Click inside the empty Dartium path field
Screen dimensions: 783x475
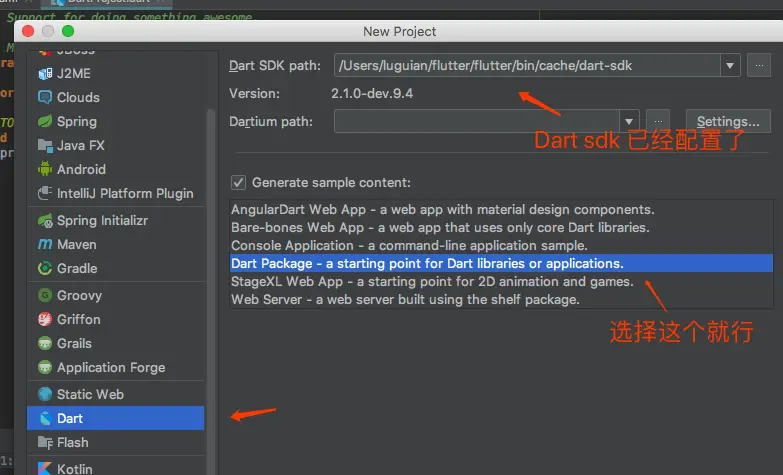(477, 121)
